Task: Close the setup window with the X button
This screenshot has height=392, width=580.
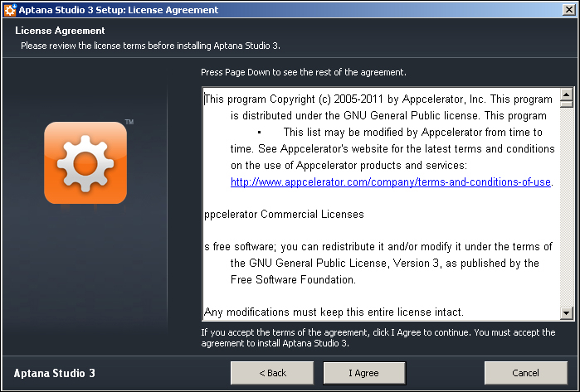Action: click(568, 10)
